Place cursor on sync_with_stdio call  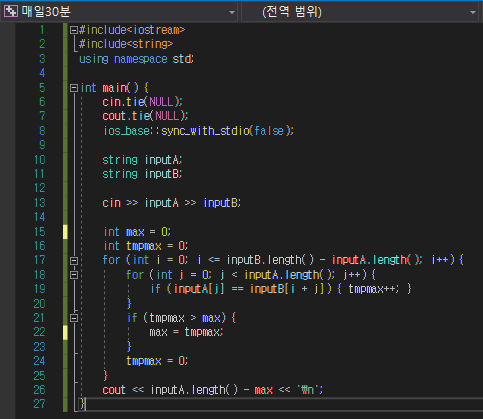tap(205, 131)
